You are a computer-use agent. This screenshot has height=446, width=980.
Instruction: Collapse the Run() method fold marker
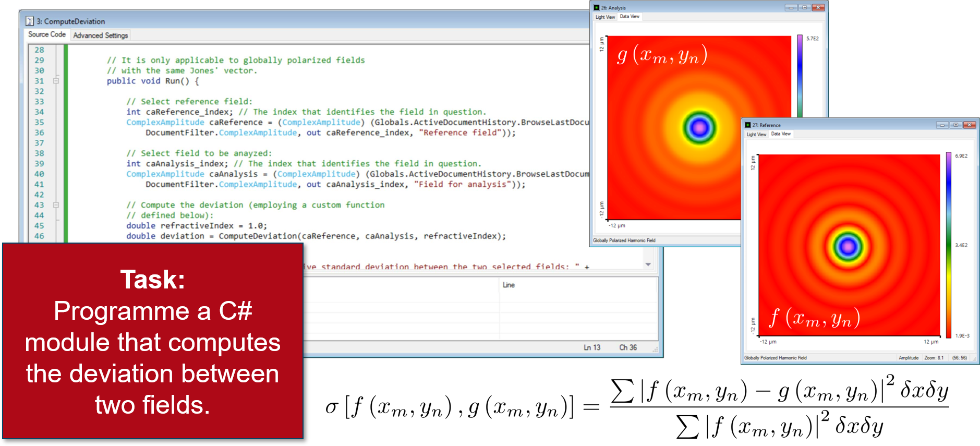point(56,81)
